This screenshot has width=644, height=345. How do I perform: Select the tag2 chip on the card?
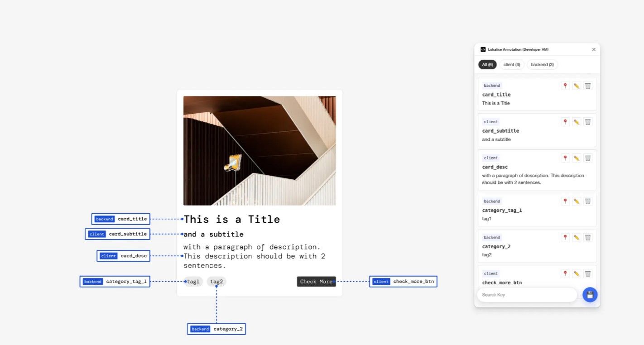point(216,282)
